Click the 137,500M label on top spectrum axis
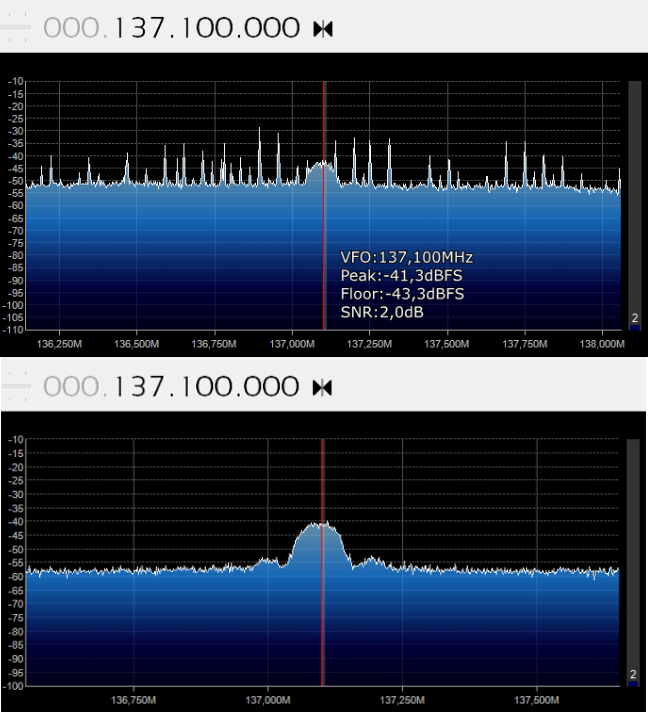The height and width of the screenshot is (714, 648). point(447,344)
